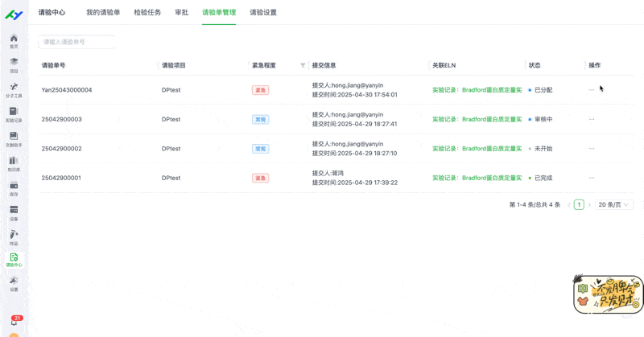Click the 紧急程度 column filter icon
This screenshot has width=644, height=337.
pos(303,65)
